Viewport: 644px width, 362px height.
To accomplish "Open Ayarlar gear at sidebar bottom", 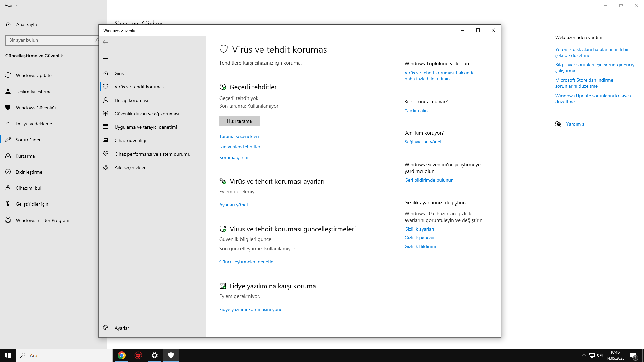I will point(106,328).
